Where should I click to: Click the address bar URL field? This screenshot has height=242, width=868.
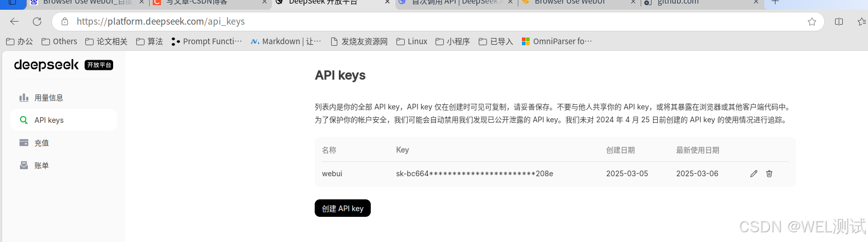(x=437, y=22)
